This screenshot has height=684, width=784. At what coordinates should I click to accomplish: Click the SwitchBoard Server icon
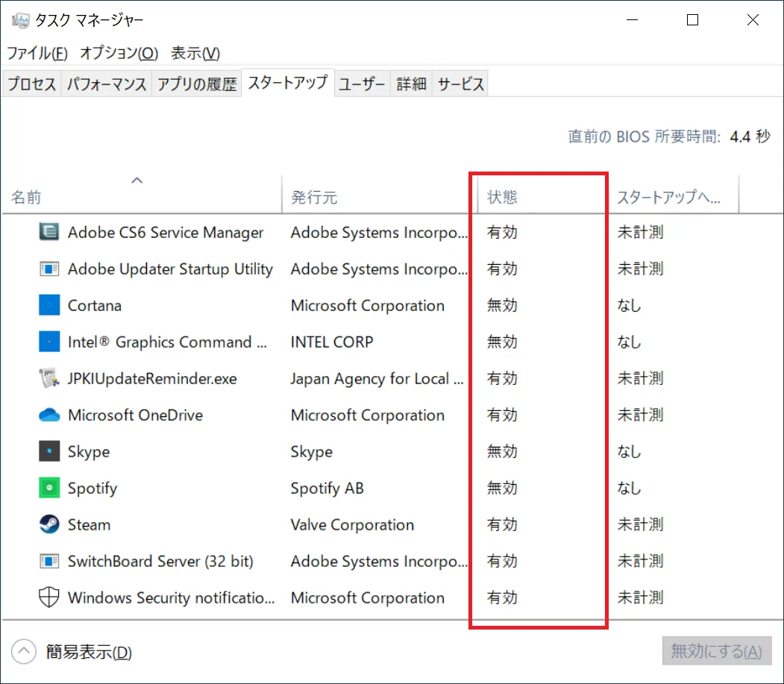(x=49, y=561)
